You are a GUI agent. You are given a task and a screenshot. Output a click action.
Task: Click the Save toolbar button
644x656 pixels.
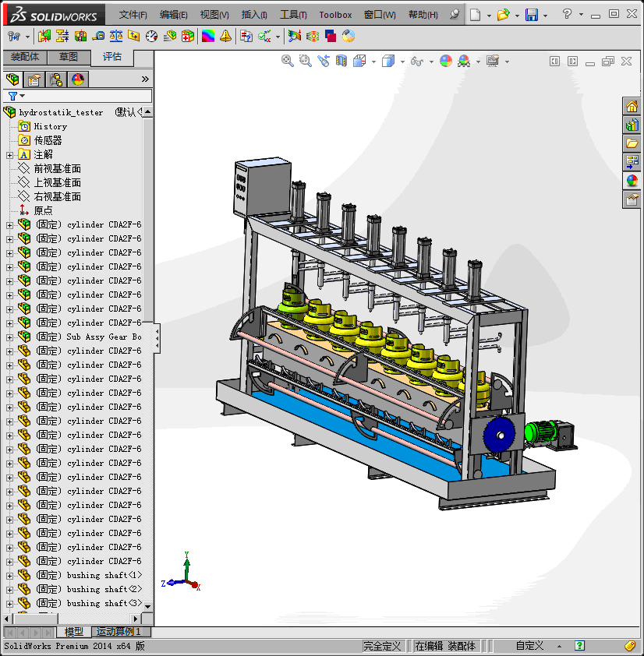pyautogui.click(x=532, y=15)
